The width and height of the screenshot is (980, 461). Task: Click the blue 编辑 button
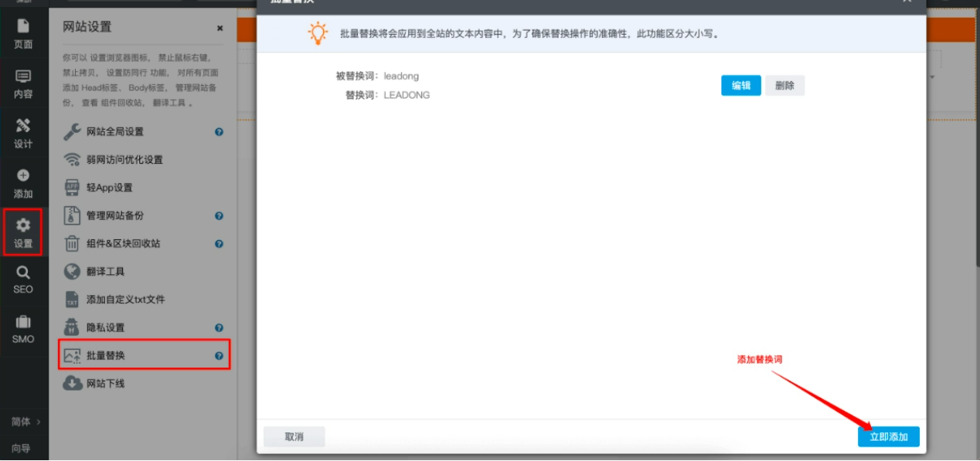point(740,86)
